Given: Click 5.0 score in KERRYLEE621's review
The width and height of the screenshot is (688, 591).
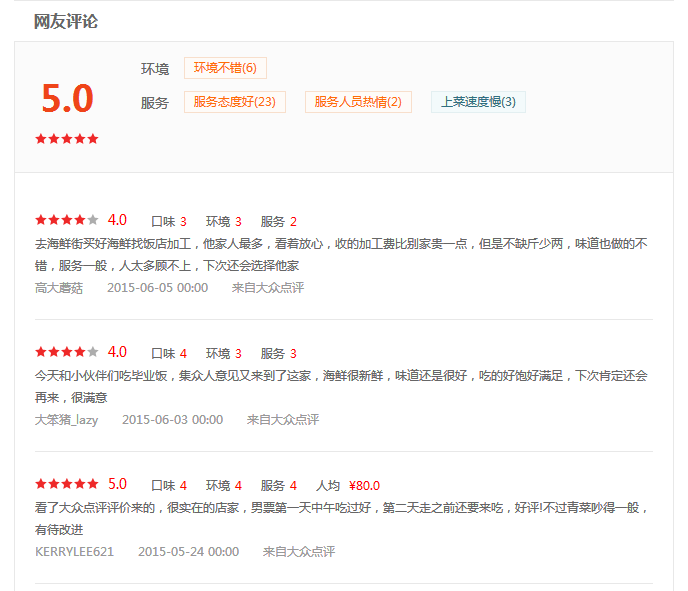Looking at the screenshot, I should click(x=117, y=484).
